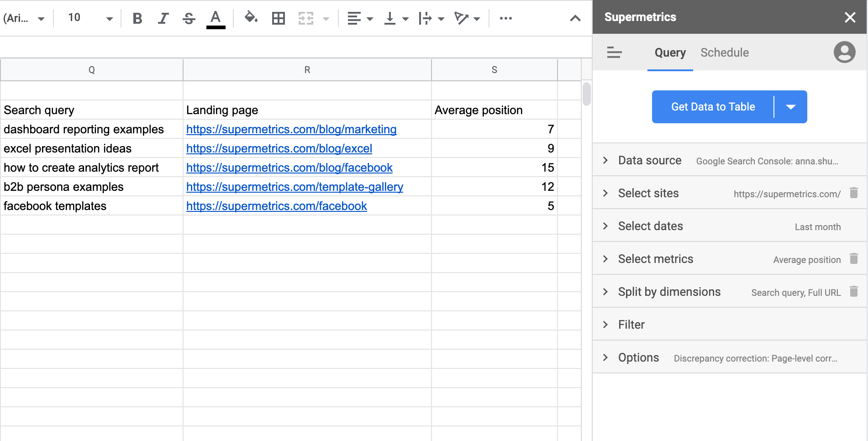Remove split dimensions with trash icon
This screenshot has height=441, width=868.
click(854, 291)
